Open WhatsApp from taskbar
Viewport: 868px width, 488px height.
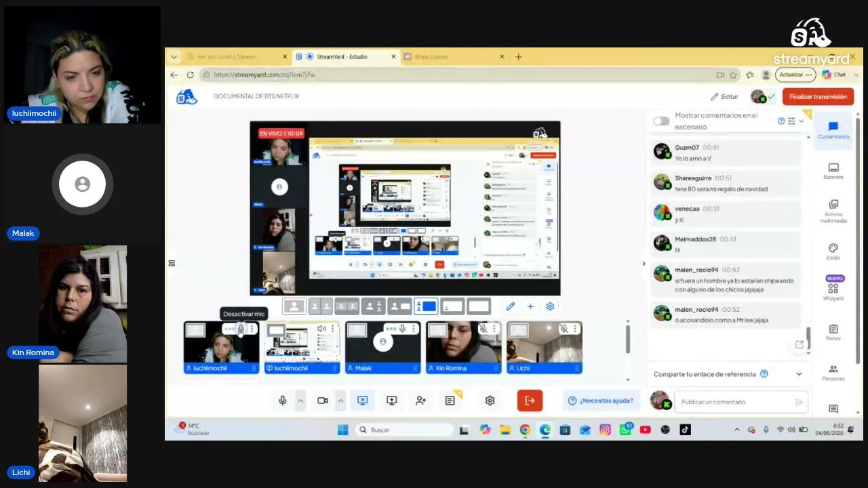click(x=625, y=430)
